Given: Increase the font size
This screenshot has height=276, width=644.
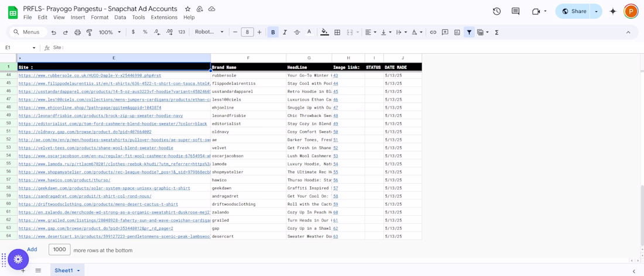Looking at the screenshot, I should pyautogui.click(x=259, y=32).
